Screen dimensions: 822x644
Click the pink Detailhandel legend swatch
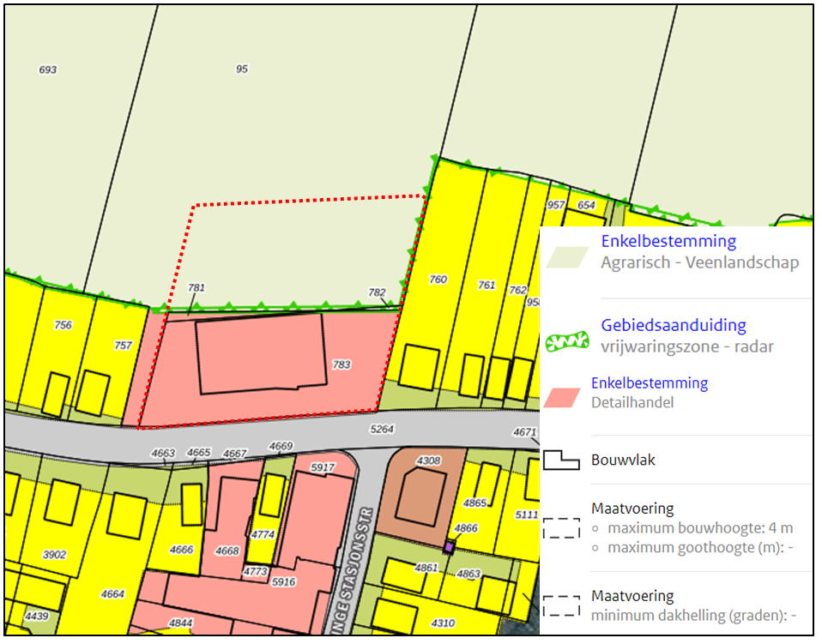pos(562,398)
